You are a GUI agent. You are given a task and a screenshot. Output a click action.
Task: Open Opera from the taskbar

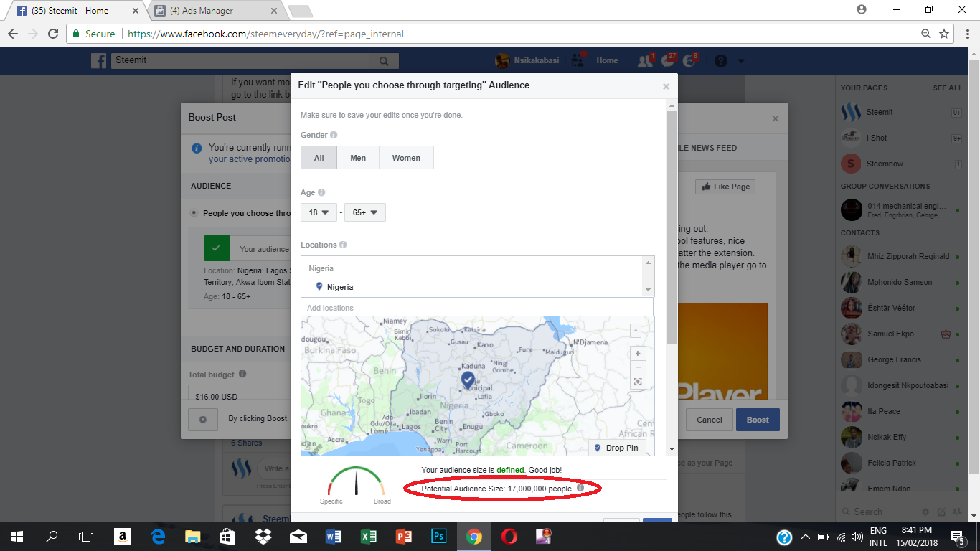click(x=509, y=536)
